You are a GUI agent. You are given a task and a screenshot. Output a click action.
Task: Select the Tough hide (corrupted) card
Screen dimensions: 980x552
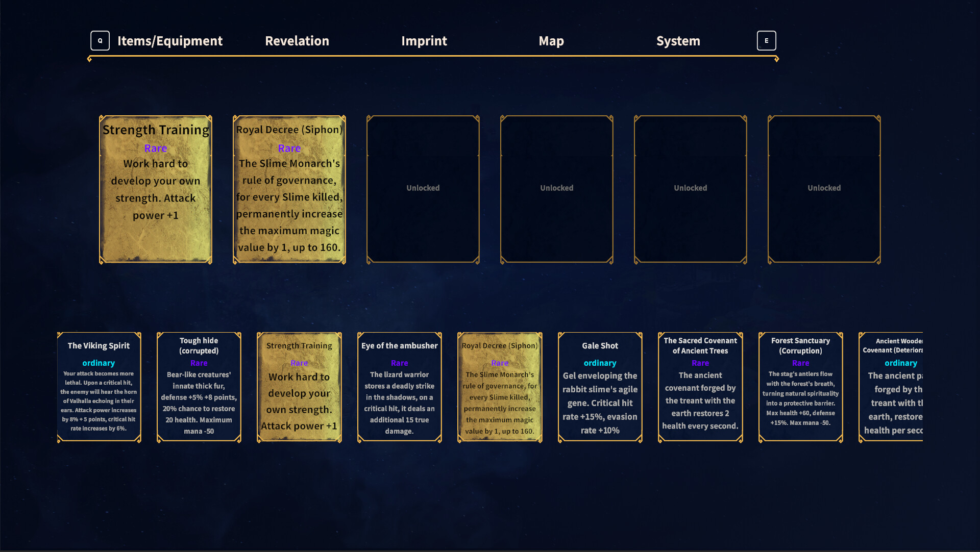(199, 386)
